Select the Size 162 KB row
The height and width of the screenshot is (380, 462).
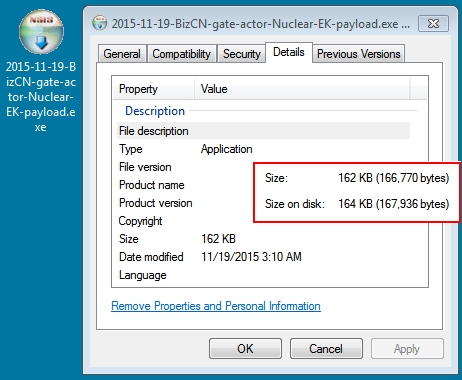[264, 239]
